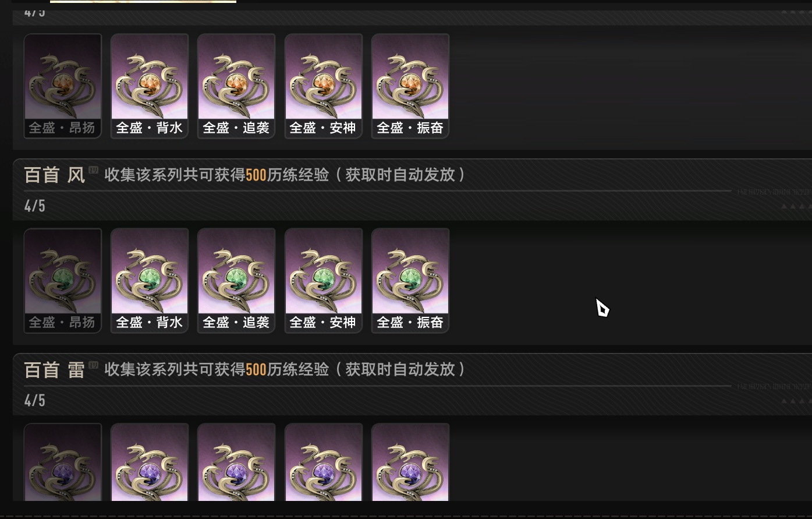Select the locked green 全盛·昂扬 card
The width and height of the screenshot is (812, 519).
pyautogui.click(x=63, y=281)
